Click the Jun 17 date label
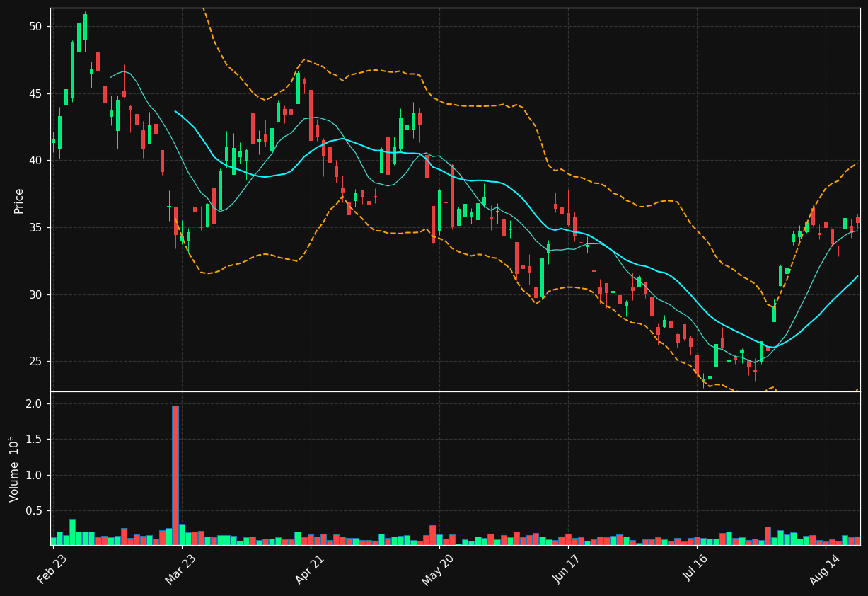868x596 pixels. (x=567, y=568)
